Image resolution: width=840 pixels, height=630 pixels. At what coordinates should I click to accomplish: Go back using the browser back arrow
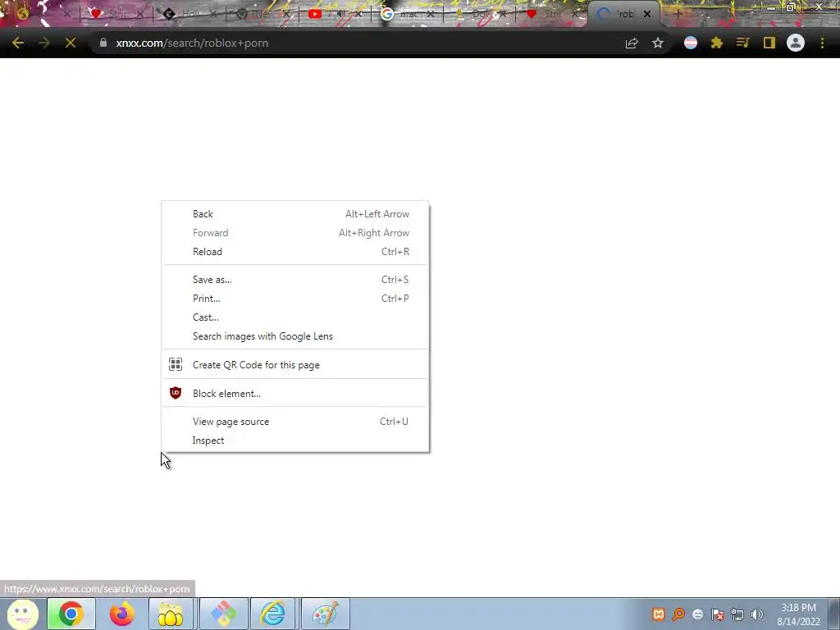pos(18,43)
